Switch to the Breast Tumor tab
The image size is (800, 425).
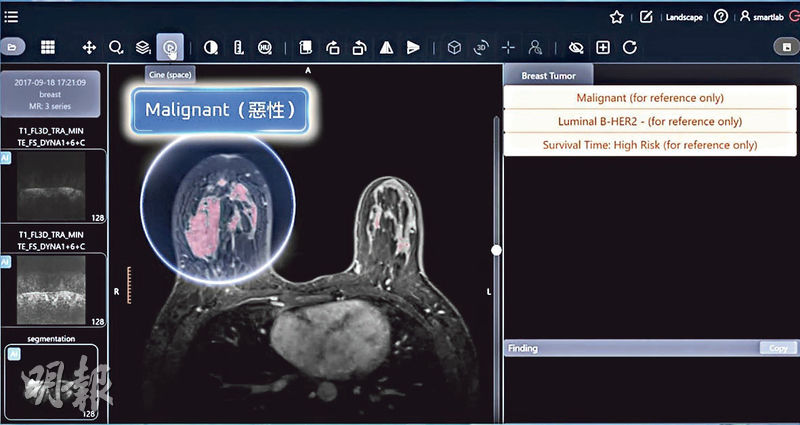[548, 75]
